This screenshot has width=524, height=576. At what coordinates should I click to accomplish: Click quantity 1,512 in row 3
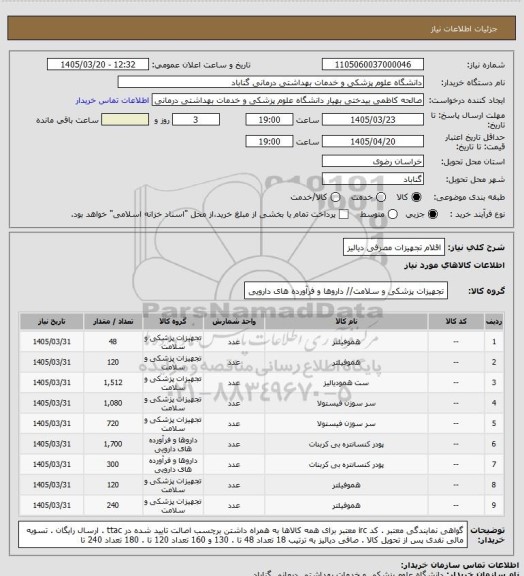point(113,383)
